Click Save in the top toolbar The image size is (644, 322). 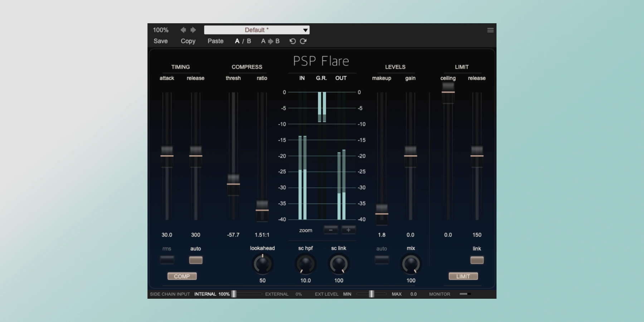(161, 41)
